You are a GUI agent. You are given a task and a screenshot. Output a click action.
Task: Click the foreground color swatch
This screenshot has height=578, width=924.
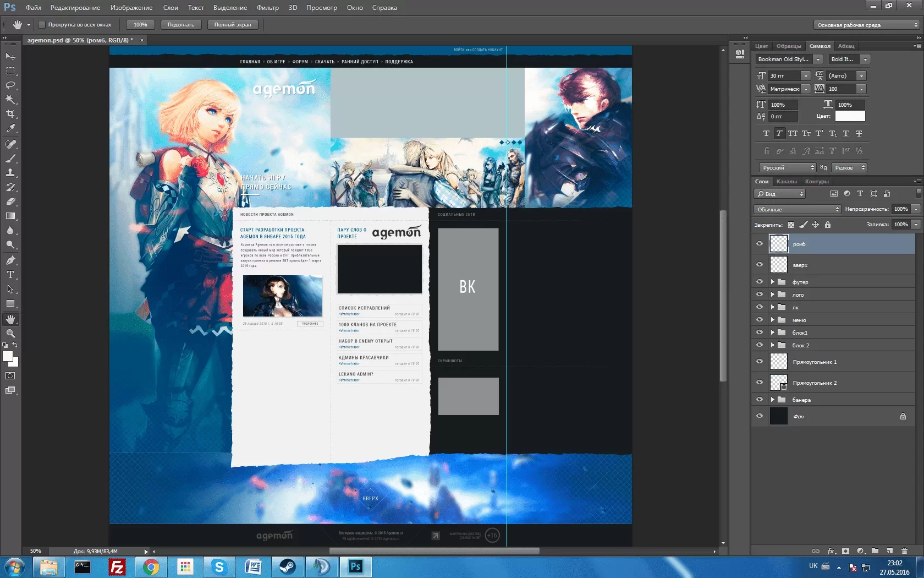pyautogui.click(x=8, y=356)
